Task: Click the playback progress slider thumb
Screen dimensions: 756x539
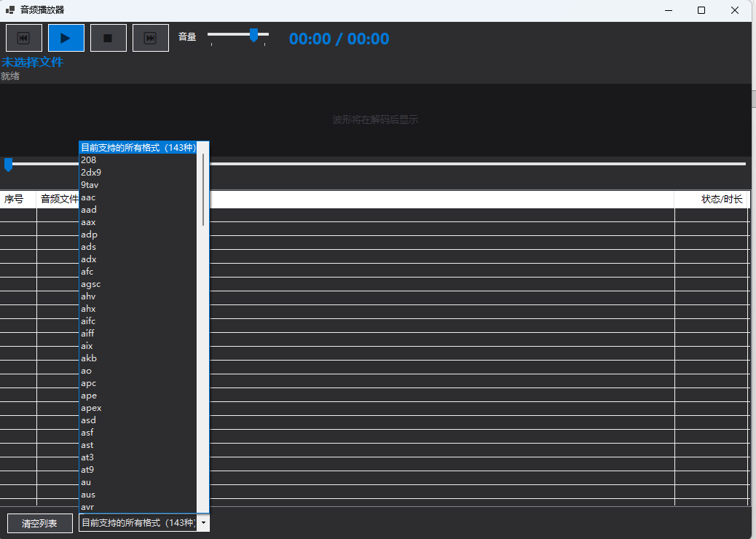Action: tap(8, 165)
